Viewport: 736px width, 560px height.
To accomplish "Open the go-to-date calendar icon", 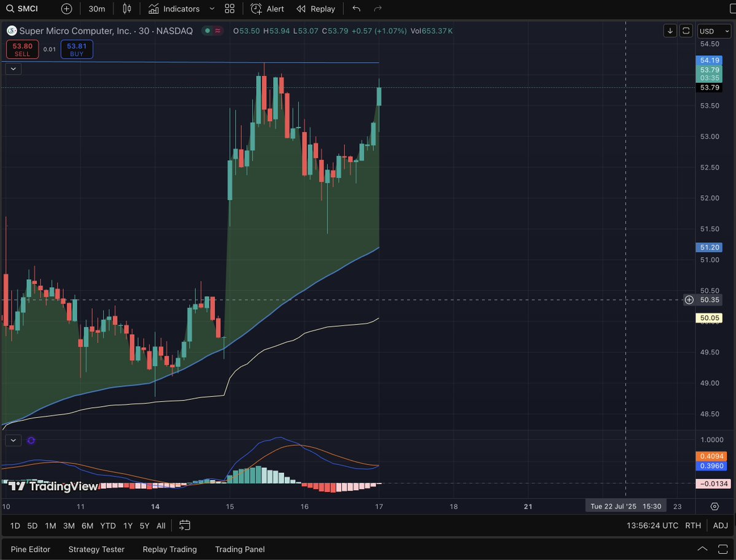I will [185, 526].
